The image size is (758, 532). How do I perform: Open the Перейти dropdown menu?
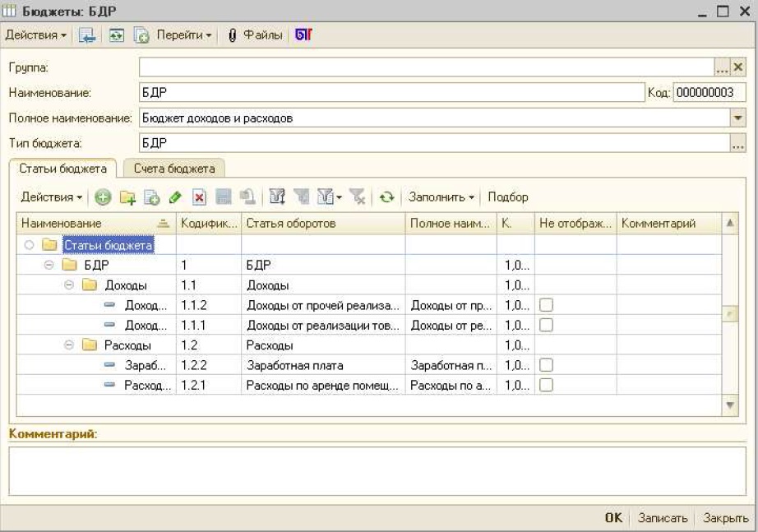pyautogui.click(x=184, y=35)
